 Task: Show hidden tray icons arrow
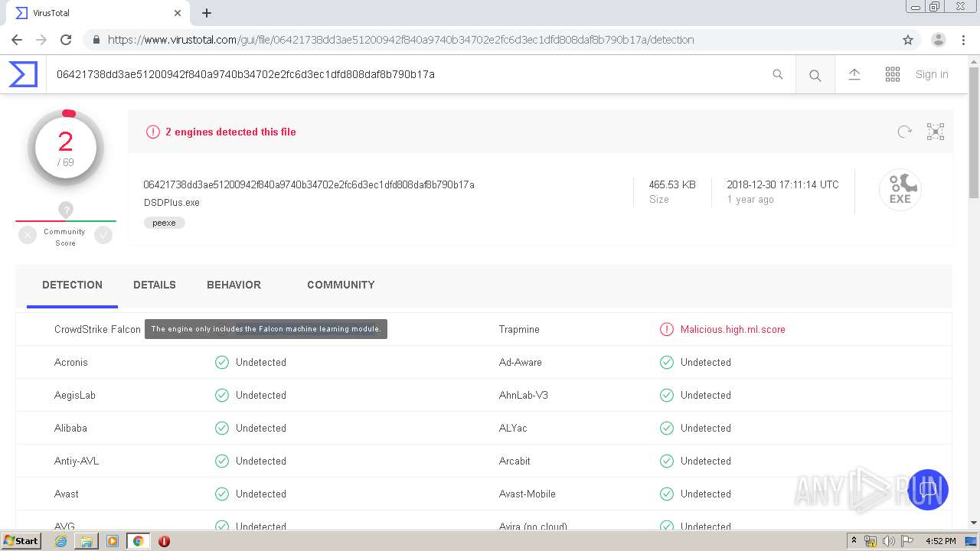coord(854,541)
